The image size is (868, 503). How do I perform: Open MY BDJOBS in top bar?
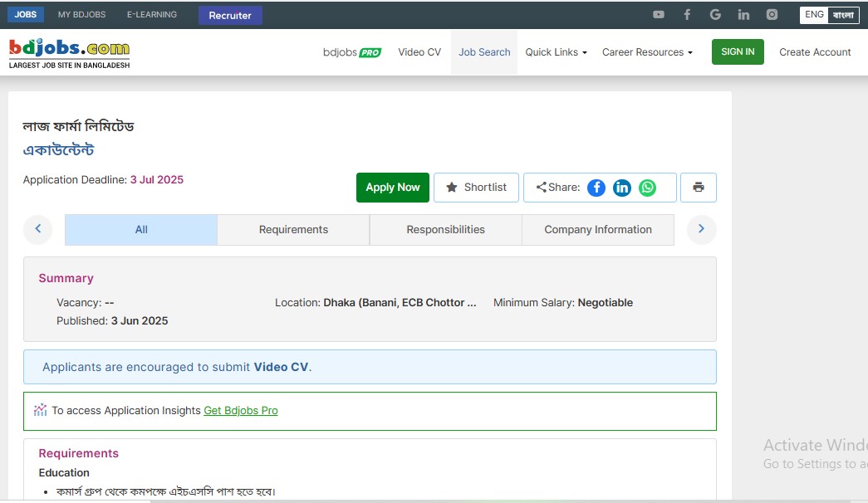click(x=82, y=14)
